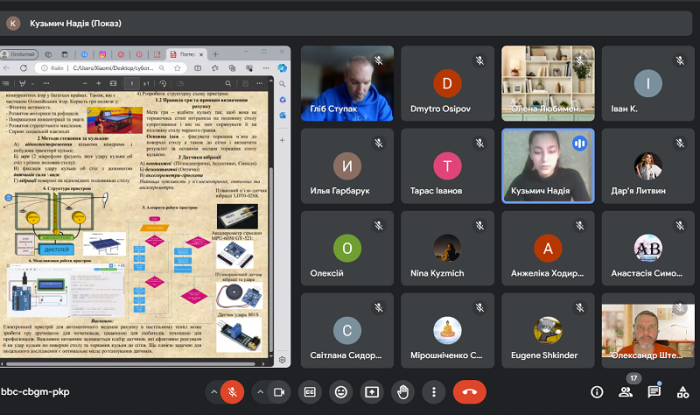Screen dimensions: 700x415
Task: Show the people list with 17 participants
Action: 626,392
